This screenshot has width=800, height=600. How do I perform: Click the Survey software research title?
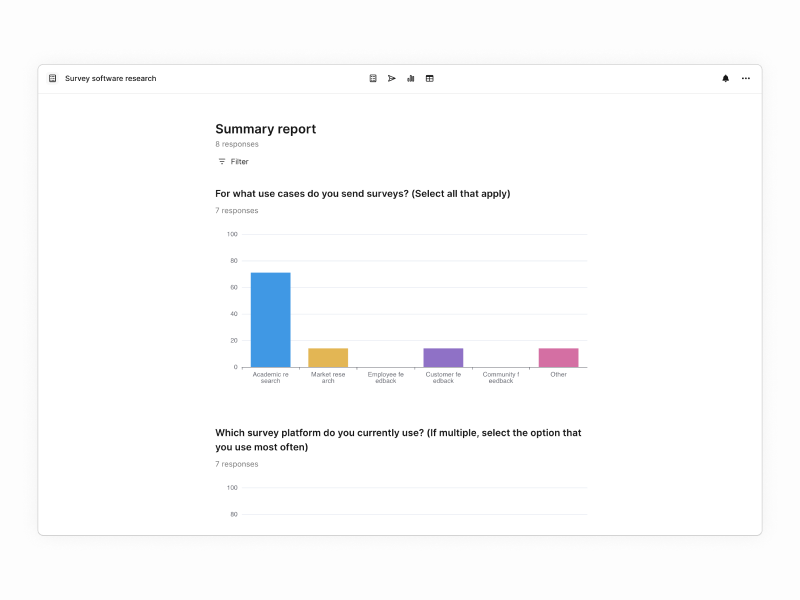(111, 78)
